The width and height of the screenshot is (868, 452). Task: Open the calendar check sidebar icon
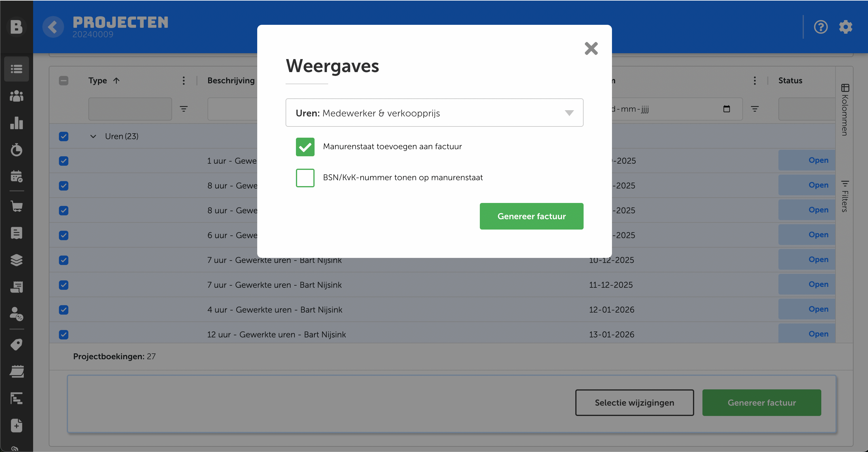point(17,176)
